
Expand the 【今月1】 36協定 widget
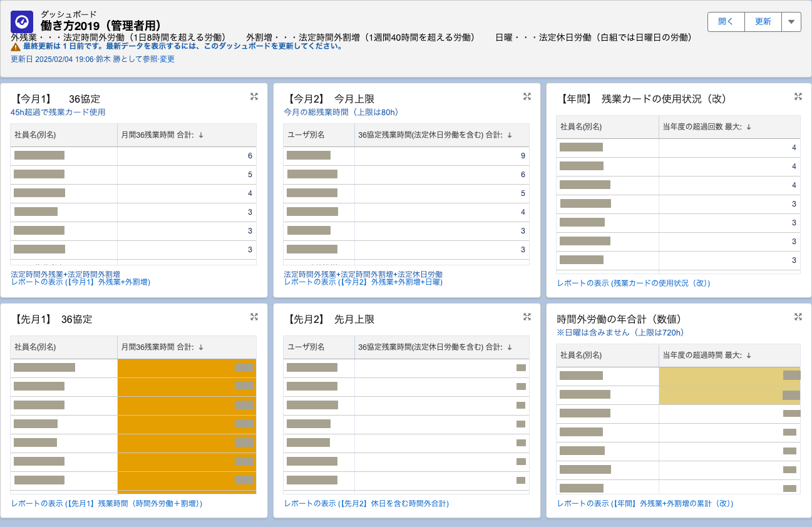pyautogui.click(x=254, y=96)
